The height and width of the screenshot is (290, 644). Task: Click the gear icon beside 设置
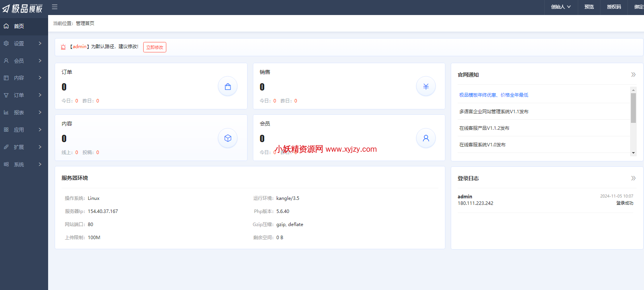coord(6,44)
